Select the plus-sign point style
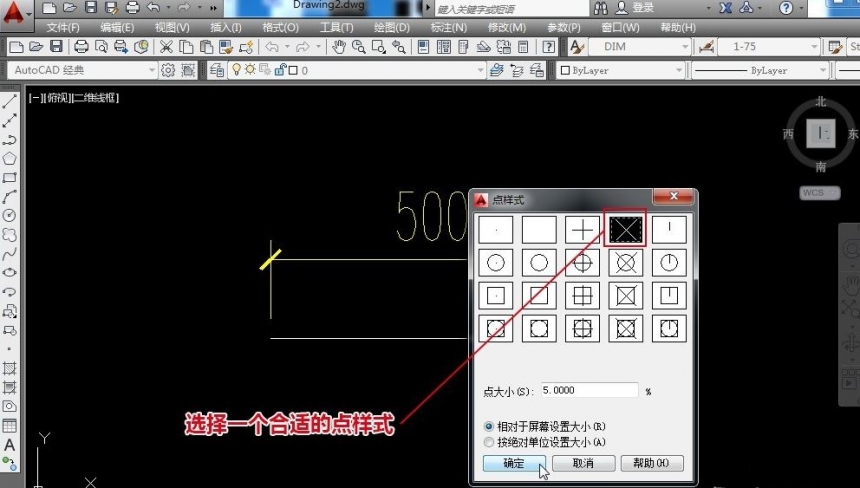The image size is (860, 488). tap(582, 229)
